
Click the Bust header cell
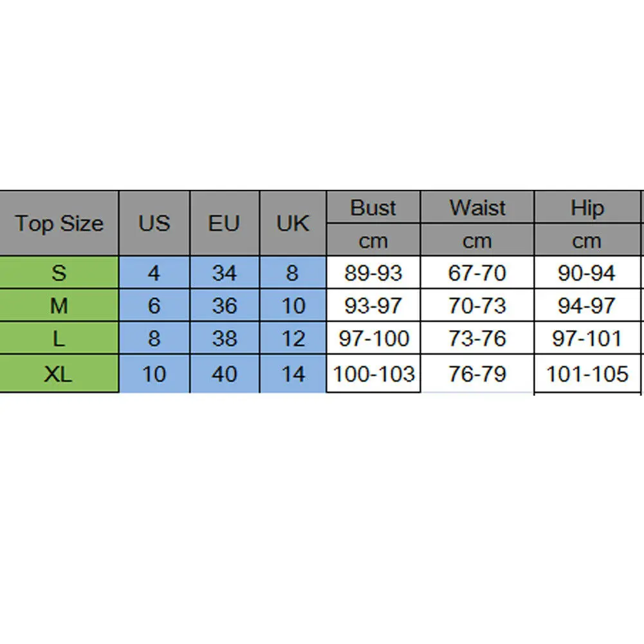pyautogui.click(x=373, y=207)
